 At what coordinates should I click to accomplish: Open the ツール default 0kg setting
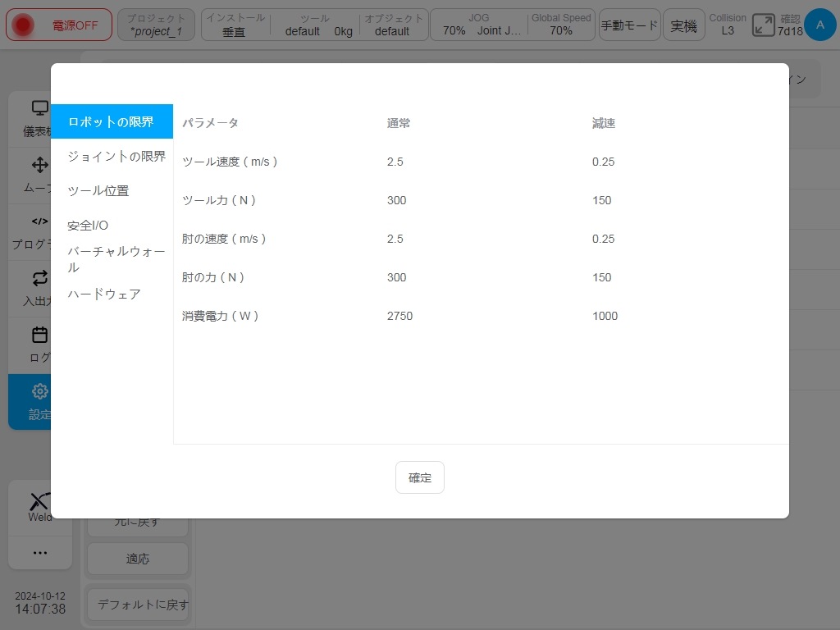315,25
